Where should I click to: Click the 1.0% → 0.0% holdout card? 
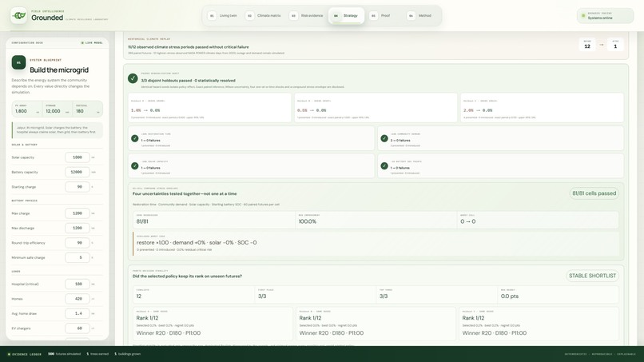point(209,108)
